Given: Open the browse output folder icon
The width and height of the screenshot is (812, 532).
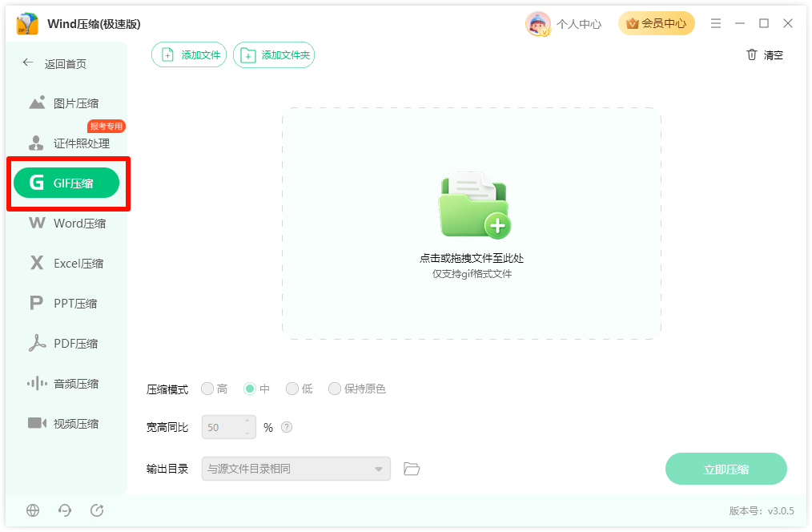Looking at the screenshot, I should coord(412,469).
